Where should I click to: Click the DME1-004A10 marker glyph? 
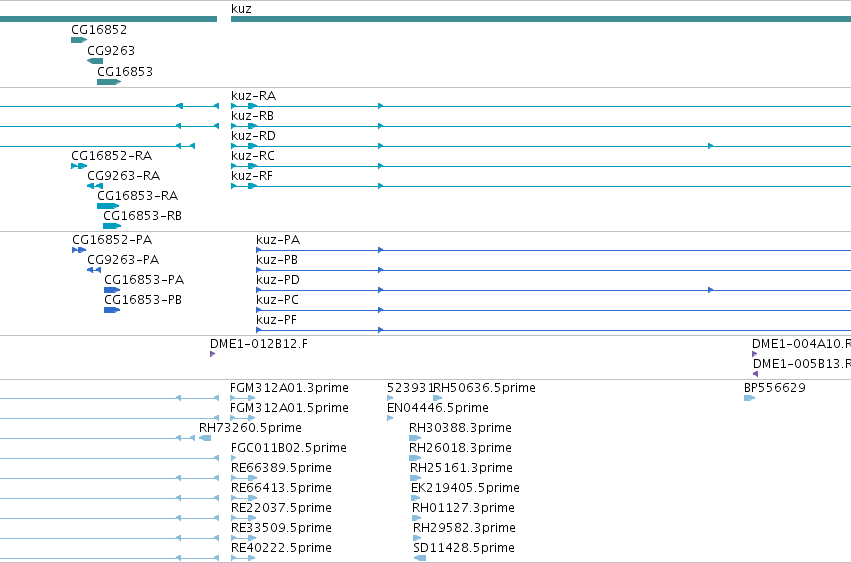click(754, 354)
